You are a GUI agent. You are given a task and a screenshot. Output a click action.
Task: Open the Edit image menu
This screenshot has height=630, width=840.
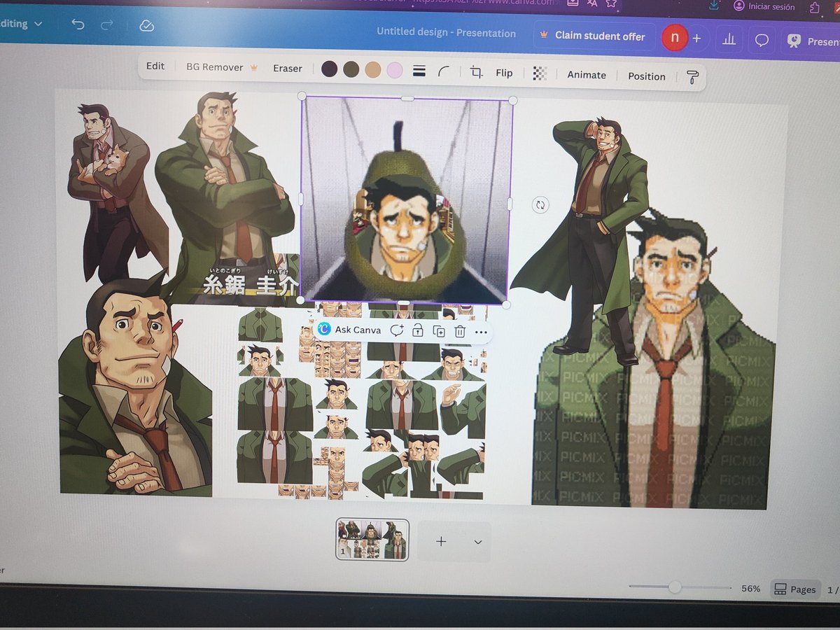(155, 66)
